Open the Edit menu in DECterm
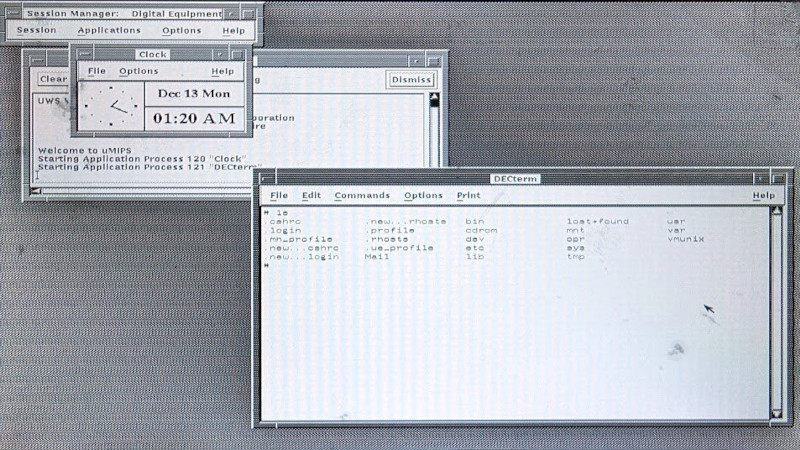 click(311, 195)
